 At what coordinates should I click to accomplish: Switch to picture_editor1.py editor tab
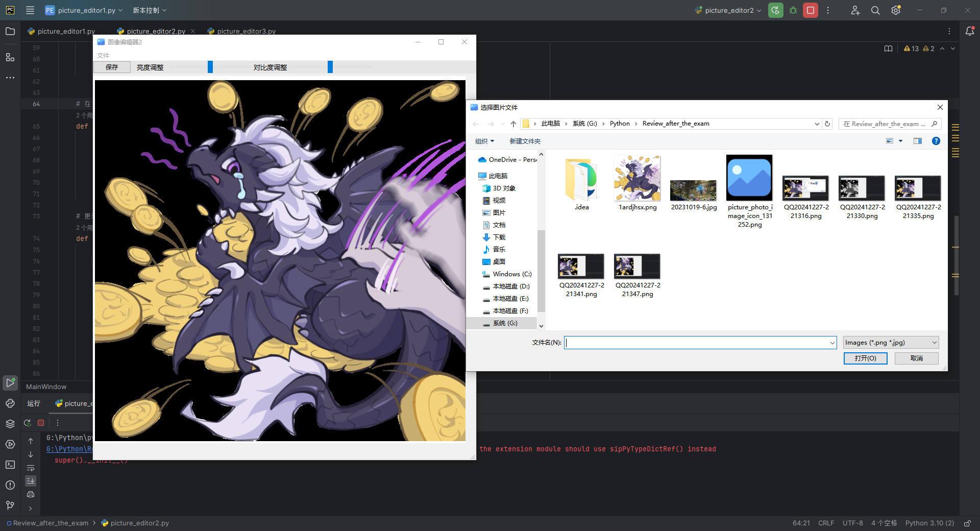[x=61, y=31]
